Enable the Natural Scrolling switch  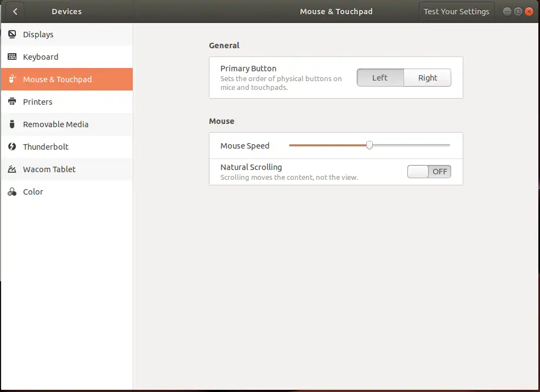click(x=429, y=172)
